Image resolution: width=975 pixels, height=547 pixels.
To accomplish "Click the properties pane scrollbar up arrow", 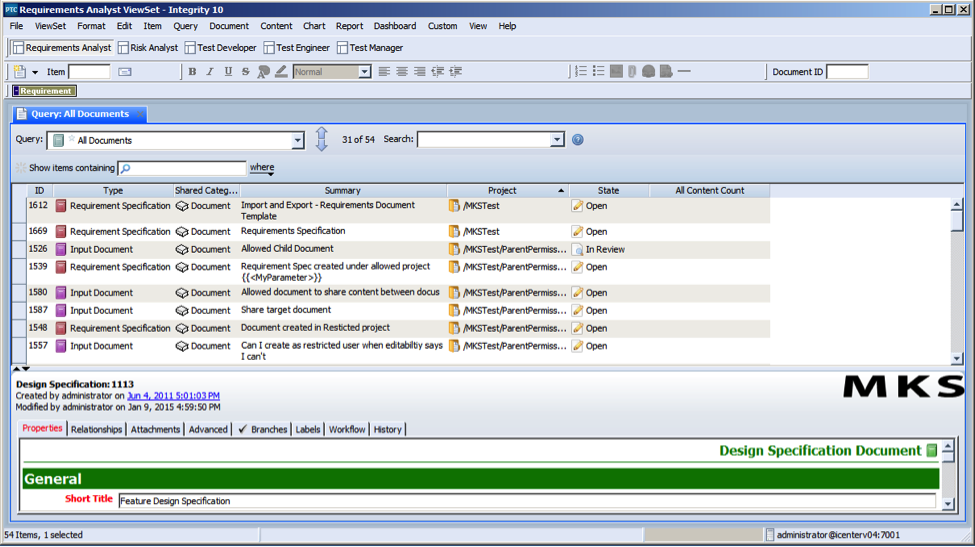I will click(x=948, y=446).
